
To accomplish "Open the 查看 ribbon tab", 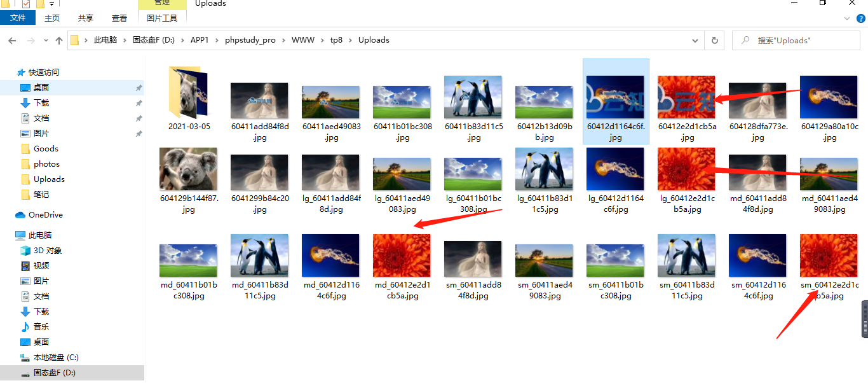I will (119, 18).
